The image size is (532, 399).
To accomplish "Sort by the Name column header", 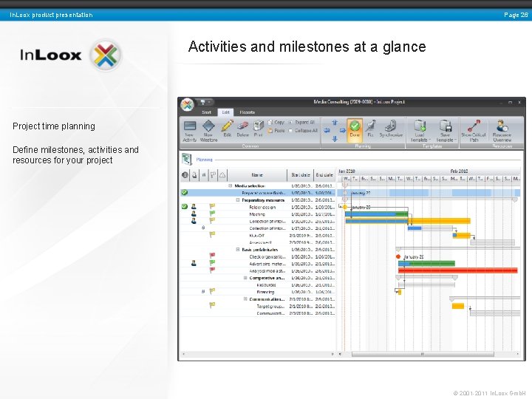I will pos(257,175).
